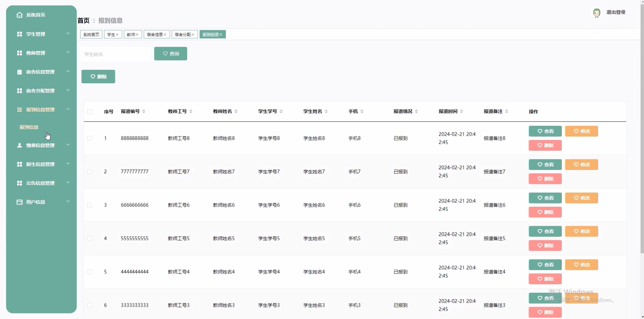The width and height of the screenshot is (644, 319).
Task: Check the row with 5555555555
Action: pyautogui.click(x=90, y=238)
